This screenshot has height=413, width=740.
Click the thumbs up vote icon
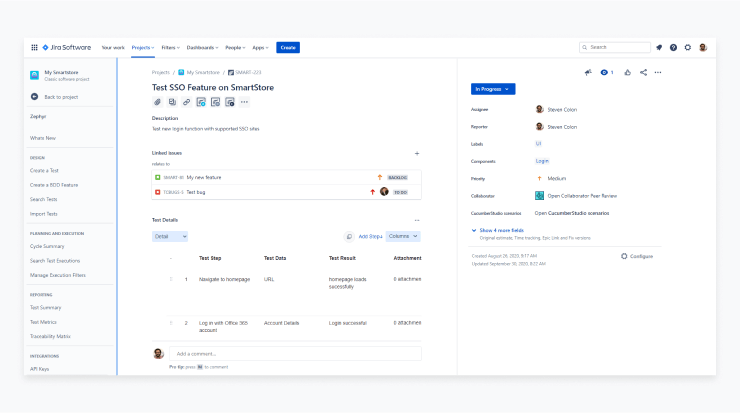point(627,72)
